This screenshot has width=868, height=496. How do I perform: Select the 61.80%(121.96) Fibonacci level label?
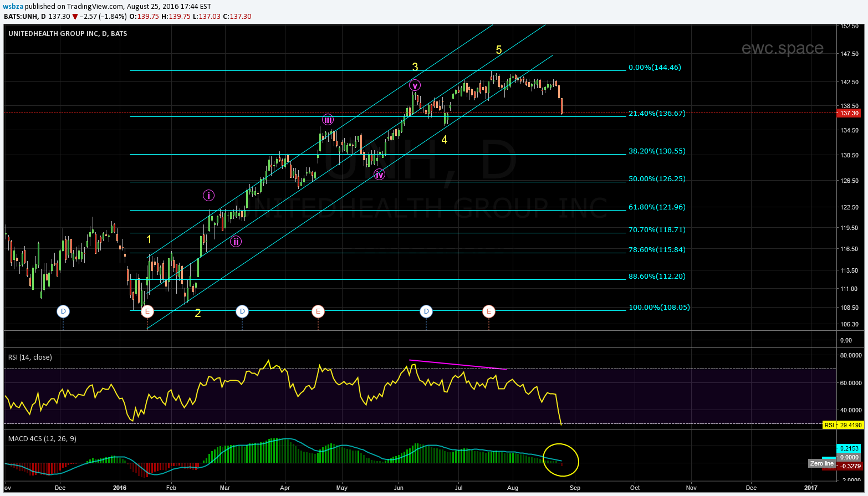pos(657,207)
